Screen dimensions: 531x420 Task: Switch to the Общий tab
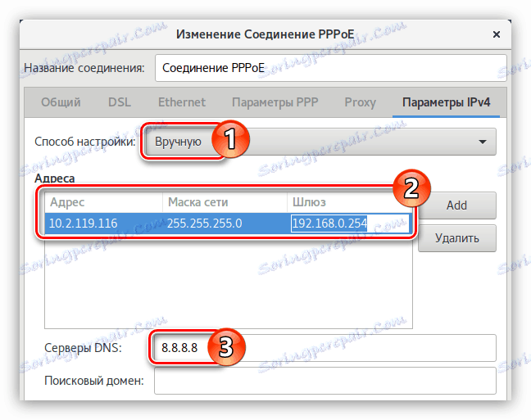point(61,102)
